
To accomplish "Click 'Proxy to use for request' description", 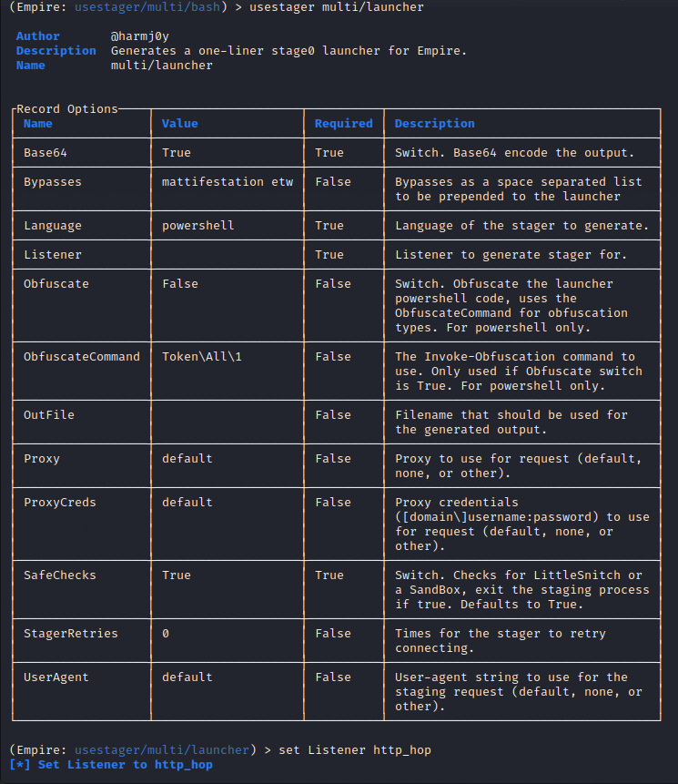I will coord(519,465).
